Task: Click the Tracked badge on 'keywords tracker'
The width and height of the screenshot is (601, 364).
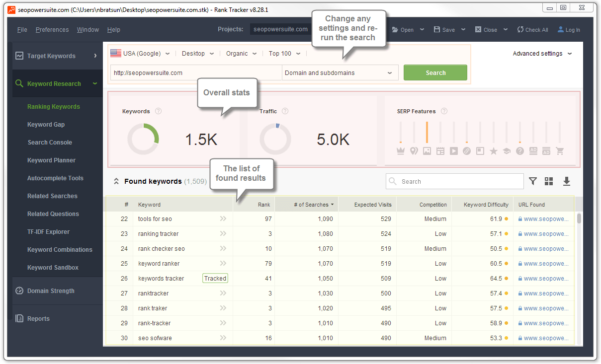Action: [215, 279]
